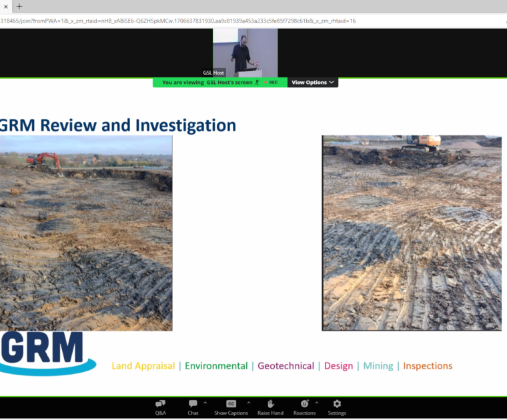Click the 'GSL Host' name label

click(213, 73)
